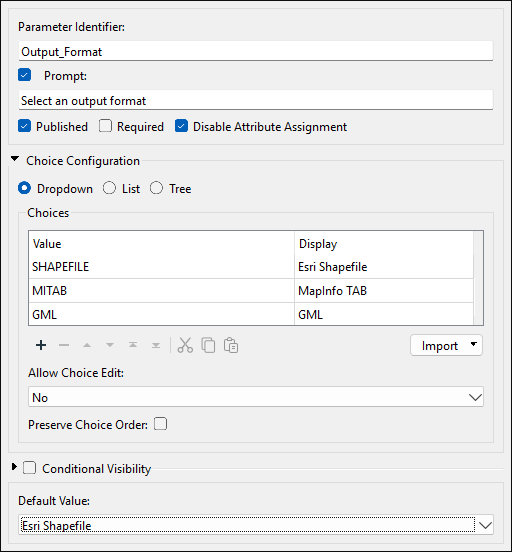Open the Default Value dropdown
The height and width of the screenshot is (552, 512).
[x=256, y=525]
